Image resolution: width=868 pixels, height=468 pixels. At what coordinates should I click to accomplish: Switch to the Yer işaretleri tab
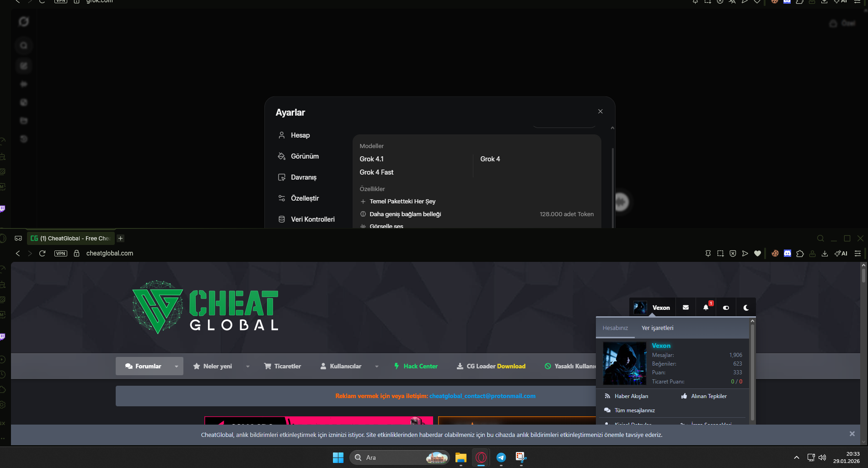click(657, 328)
